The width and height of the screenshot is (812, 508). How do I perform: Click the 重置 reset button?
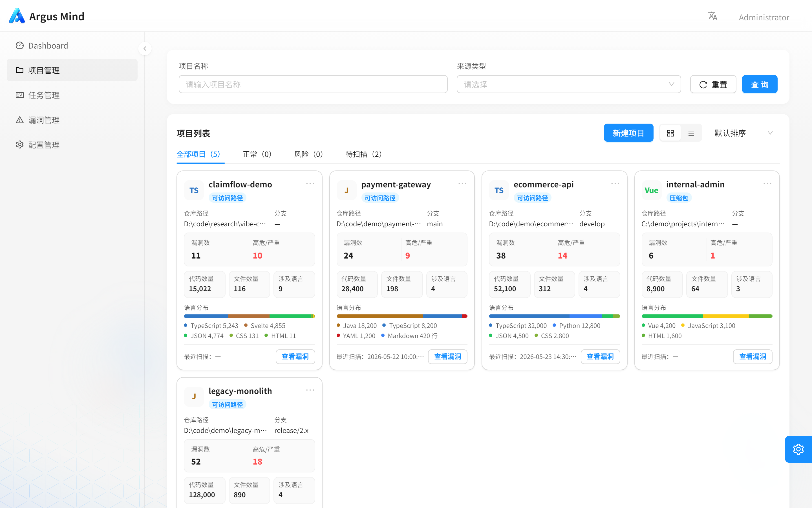(x=713, y=84)
